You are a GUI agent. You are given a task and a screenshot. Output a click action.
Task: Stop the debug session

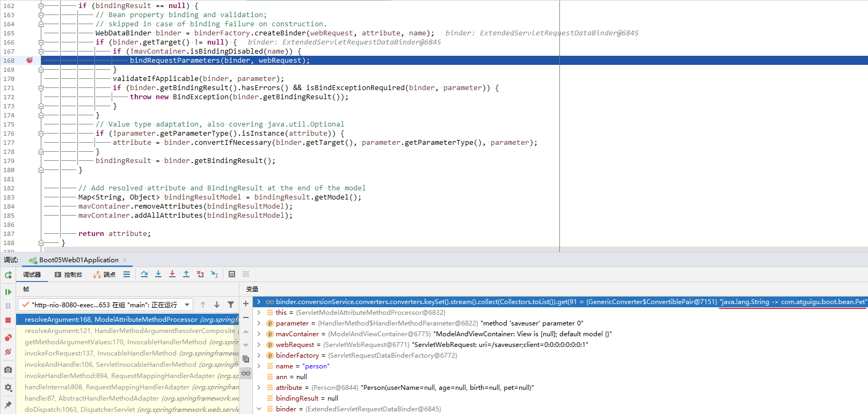(x=8, y=320)
